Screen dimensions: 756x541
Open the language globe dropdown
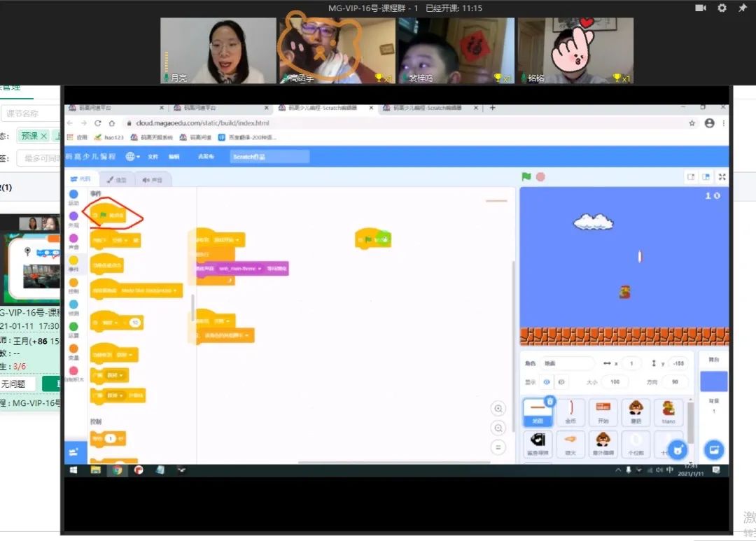[132, 156]
